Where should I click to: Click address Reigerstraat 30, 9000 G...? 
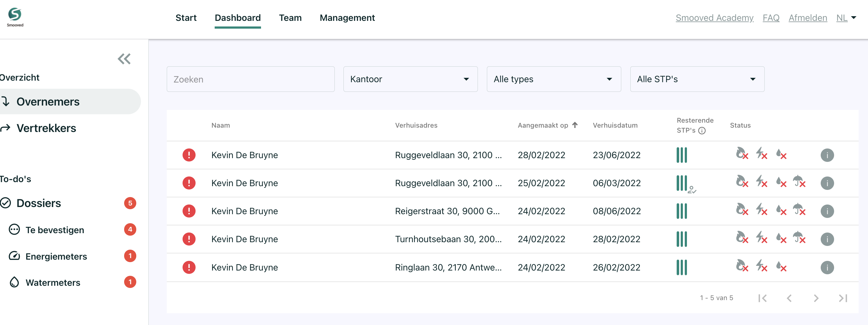click(x=447, y=211)
